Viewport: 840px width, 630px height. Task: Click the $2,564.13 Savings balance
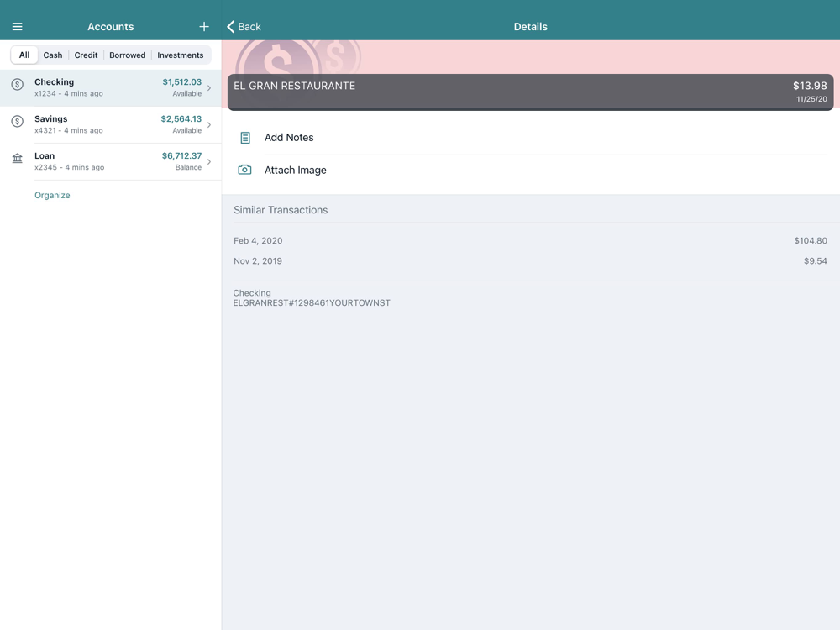click(181, 119)
